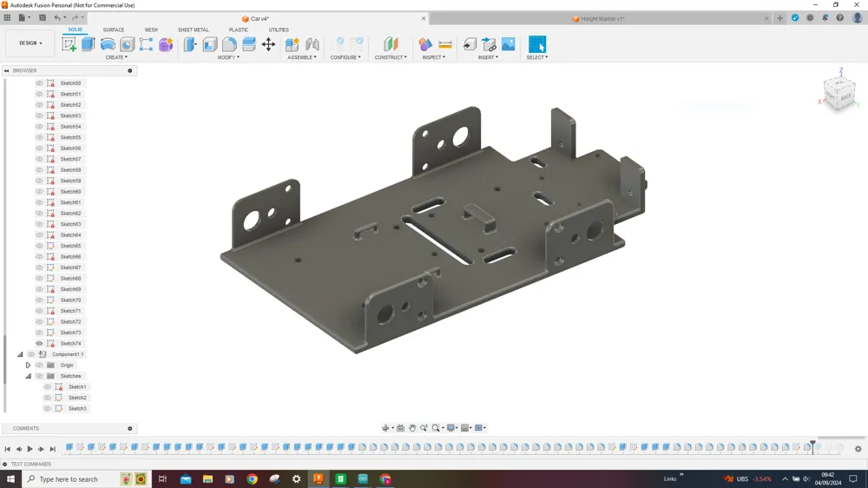Activate the Move/Copy arrows tool
Viewport: 868px width, 488px height.
click(268, 44)
